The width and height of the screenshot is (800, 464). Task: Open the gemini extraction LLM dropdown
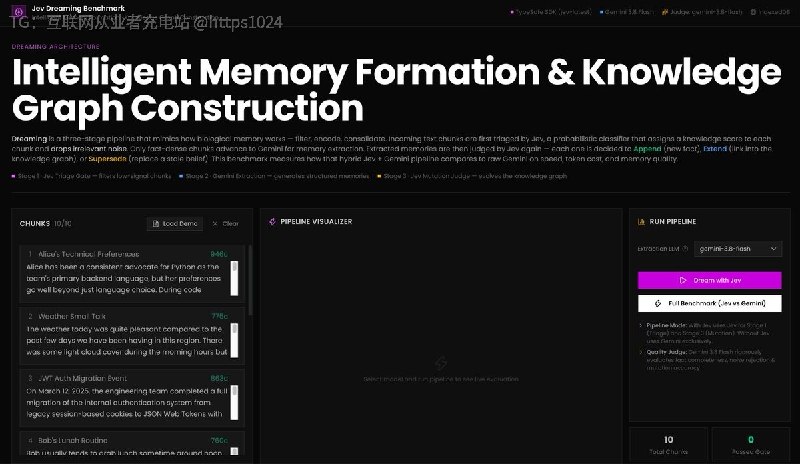tap(738, 249)
